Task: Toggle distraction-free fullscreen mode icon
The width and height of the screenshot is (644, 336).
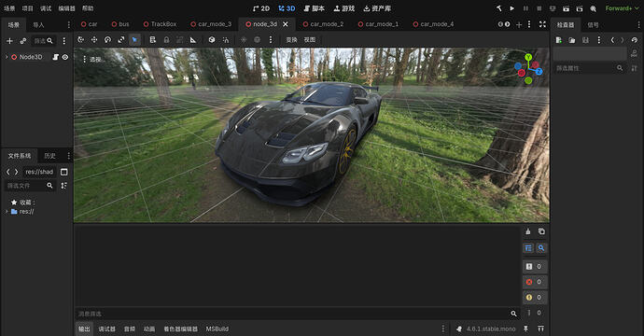Action: pos(542,24)
